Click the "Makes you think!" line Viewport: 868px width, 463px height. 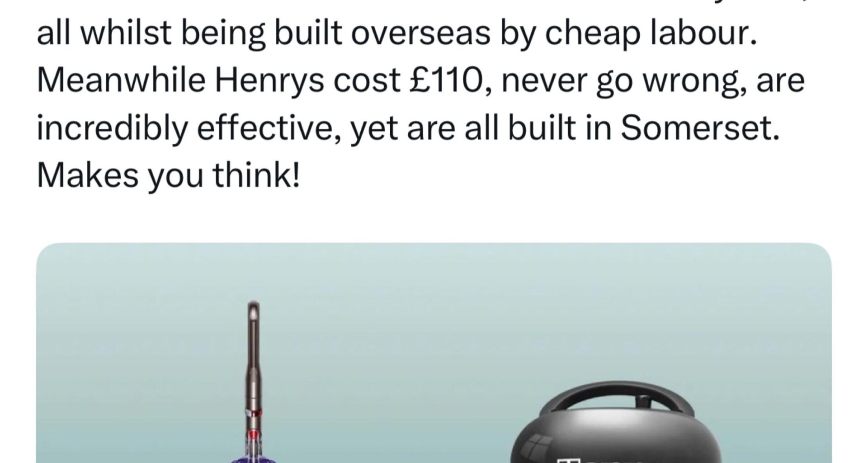coord(168,176)
